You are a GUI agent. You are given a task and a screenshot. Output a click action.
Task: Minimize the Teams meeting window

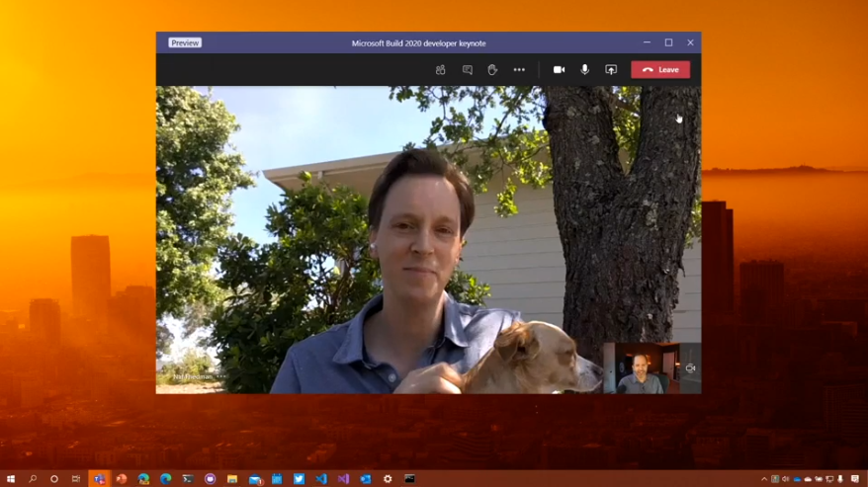pos(647,42)
